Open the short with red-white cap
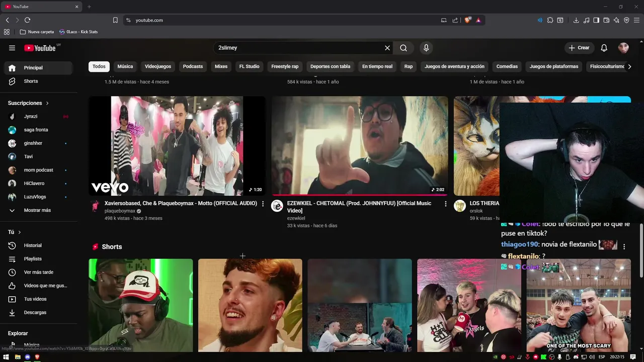644x362 pixels. click(141, 305)
